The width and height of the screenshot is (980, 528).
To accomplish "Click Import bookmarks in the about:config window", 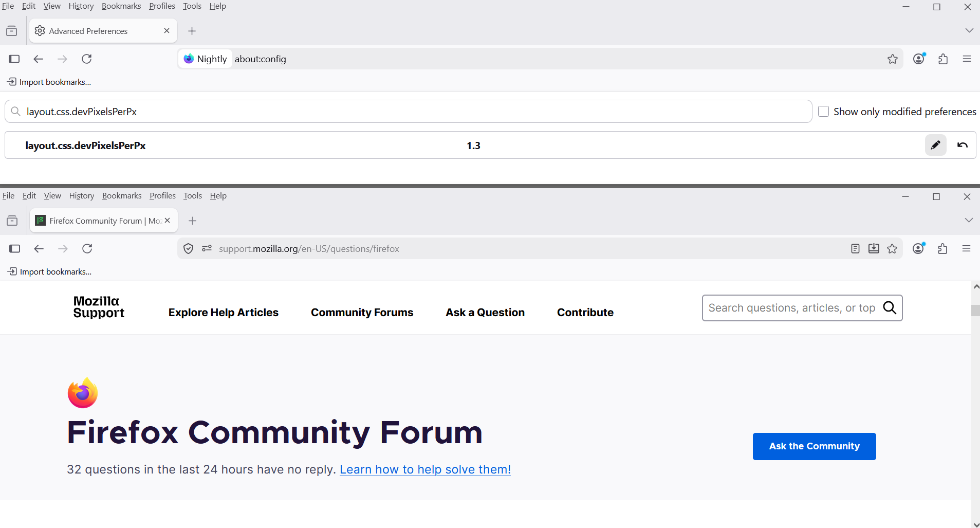I will 49,82.
